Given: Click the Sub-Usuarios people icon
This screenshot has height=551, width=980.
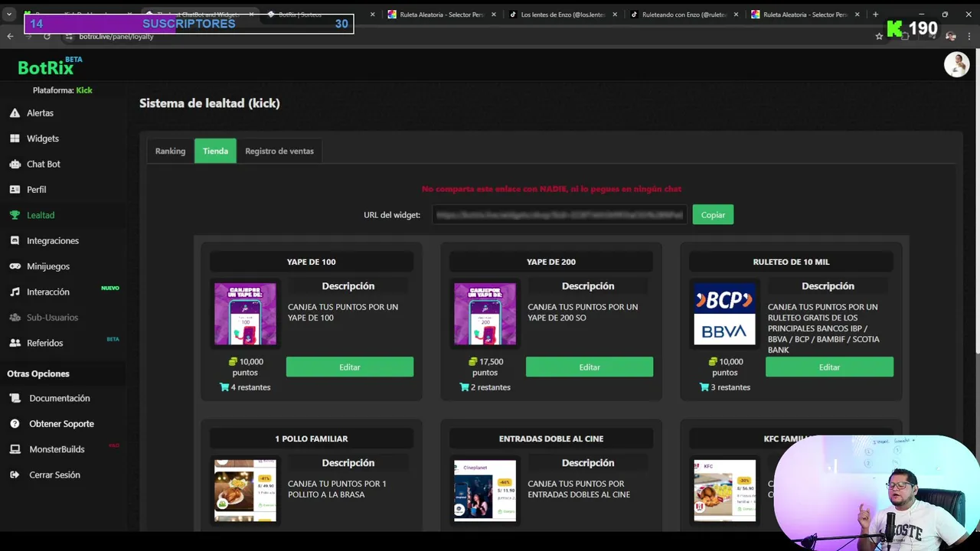Looking at the screenshot, I should [x=15, y=317].
